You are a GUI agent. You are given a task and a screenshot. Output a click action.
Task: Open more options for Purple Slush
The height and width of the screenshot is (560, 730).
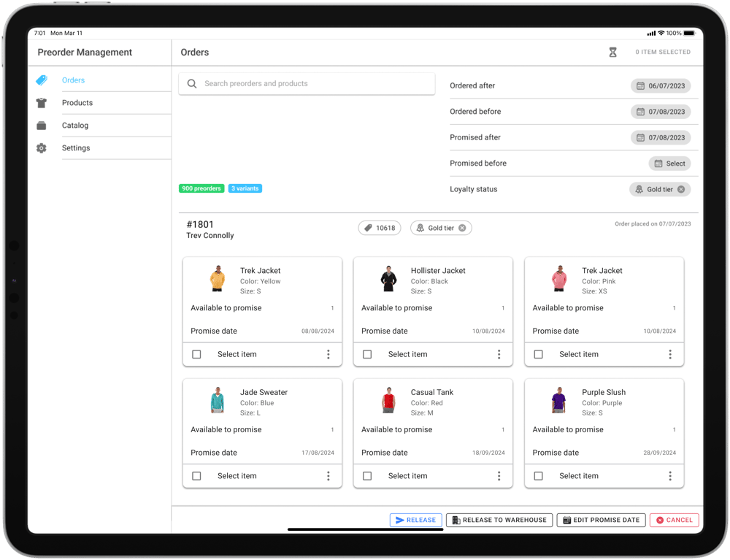[670, 476]
